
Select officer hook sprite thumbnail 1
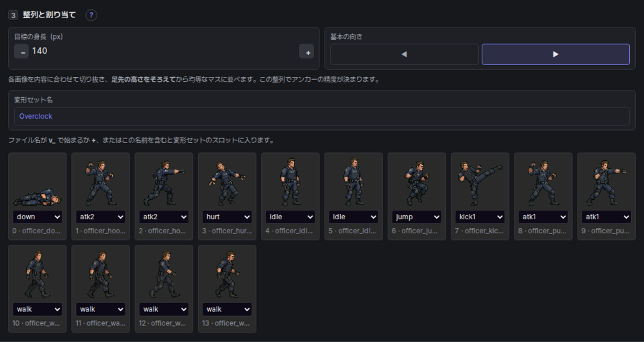tap(101, 182)
